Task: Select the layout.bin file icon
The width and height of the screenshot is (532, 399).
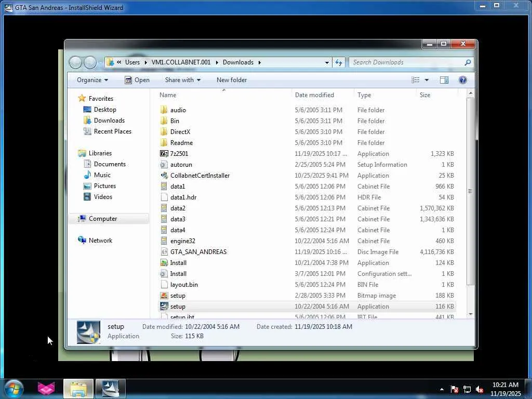Action: pos(164,284)
